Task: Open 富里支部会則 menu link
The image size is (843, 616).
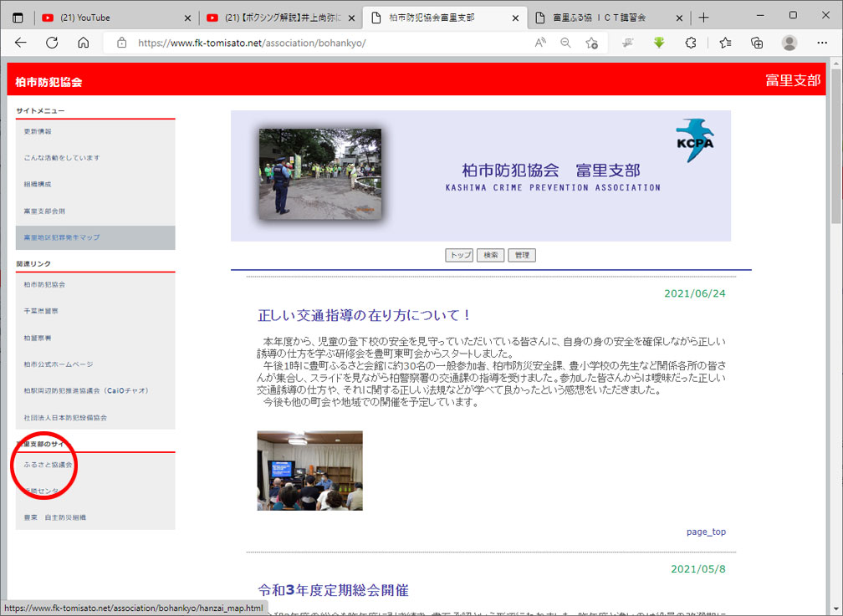Action: tap(44, 211)
